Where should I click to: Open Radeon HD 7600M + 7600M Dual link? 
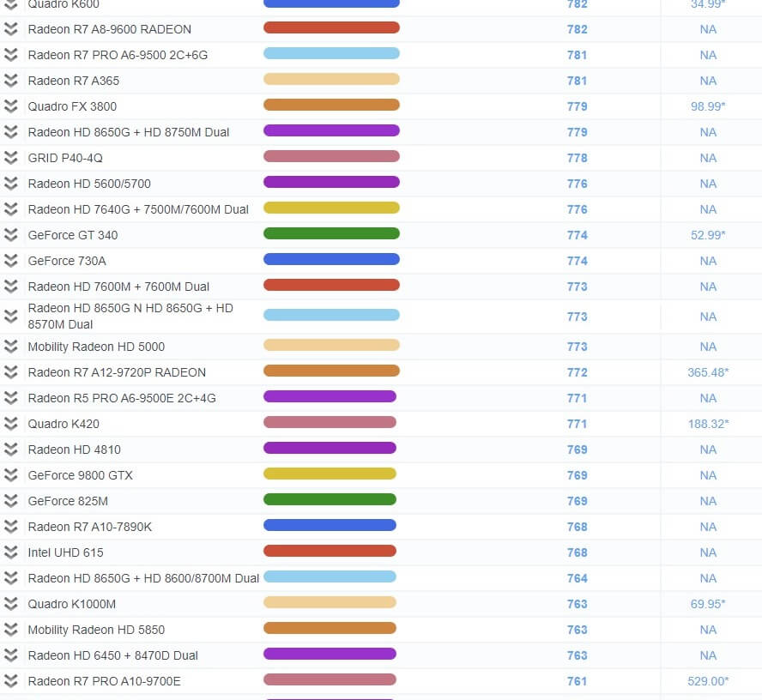click(x=118, y=287)
